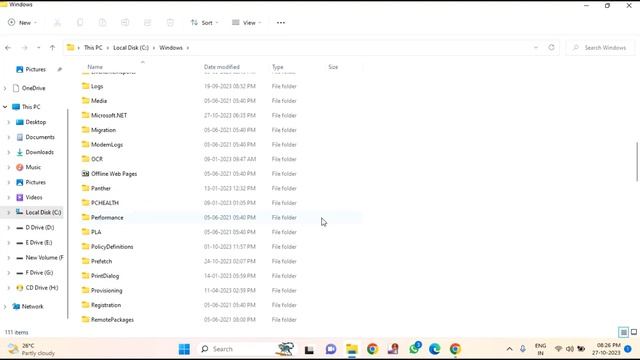Select This PC in address breadcrumb
The height and width of the screenshot is (360, 640).
[93, 48]
